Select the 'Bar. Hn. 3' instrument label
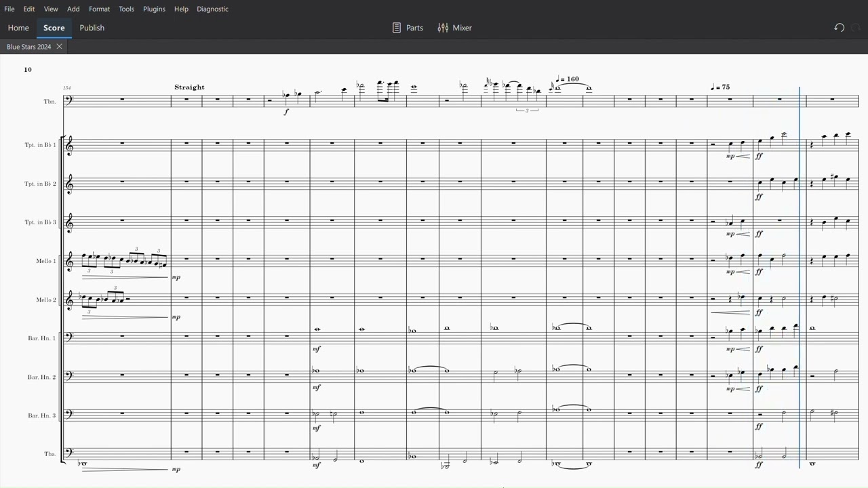This screenshot has width=868, height=488. pyautogui.click(x=42, y=415)
